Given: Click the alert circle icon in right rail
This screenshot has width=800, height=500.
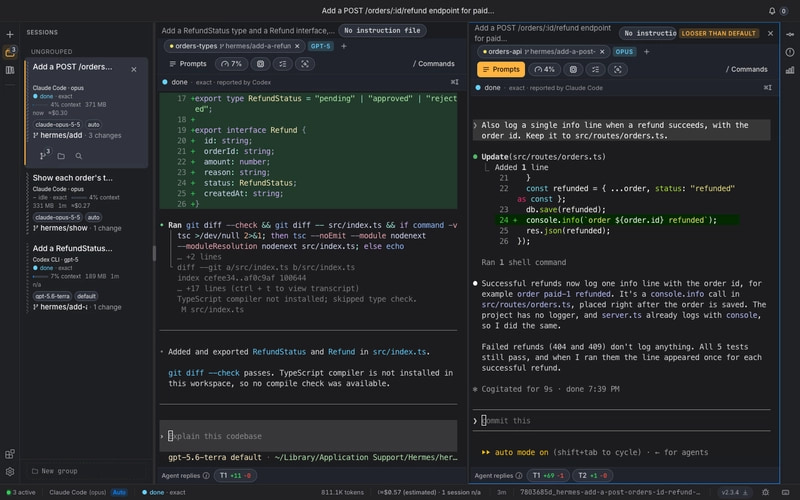Looking at the screenshot, I should [790, 52].
